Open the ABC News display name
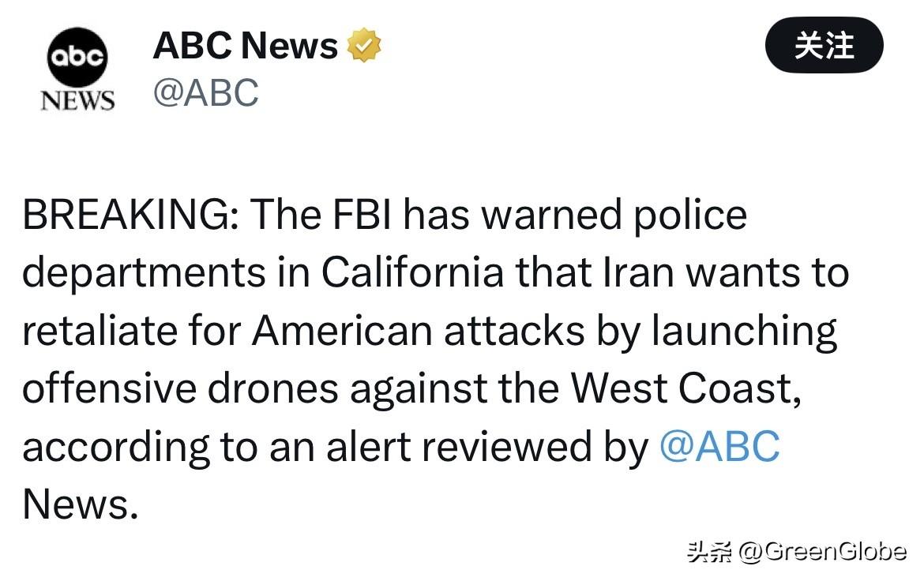 click(x=245, y=46)
